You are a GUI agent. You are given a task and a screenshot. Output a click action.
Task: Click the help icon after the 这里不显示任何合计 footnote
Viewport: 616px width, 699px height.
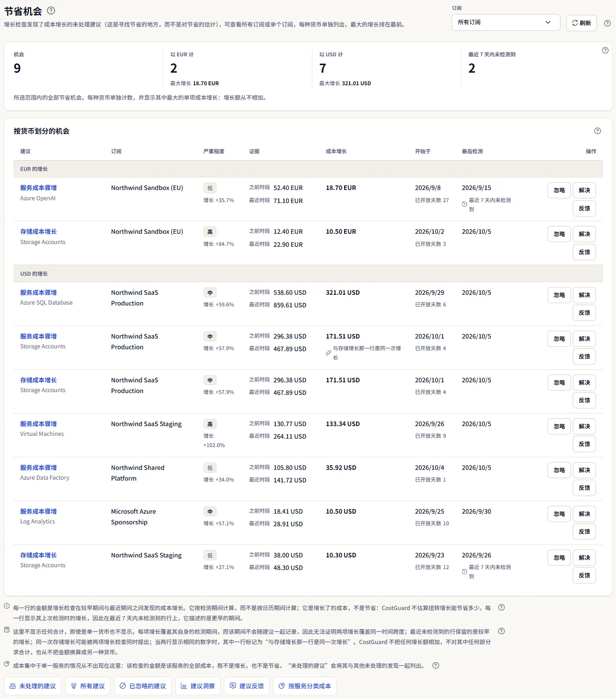pos(501,631)
